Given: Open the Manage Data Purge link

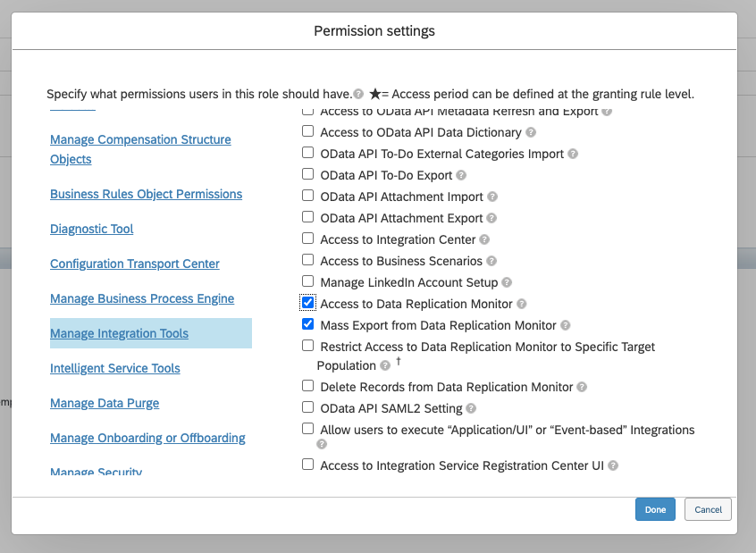Looking at the screenshot, I should (x=105, y=403).
